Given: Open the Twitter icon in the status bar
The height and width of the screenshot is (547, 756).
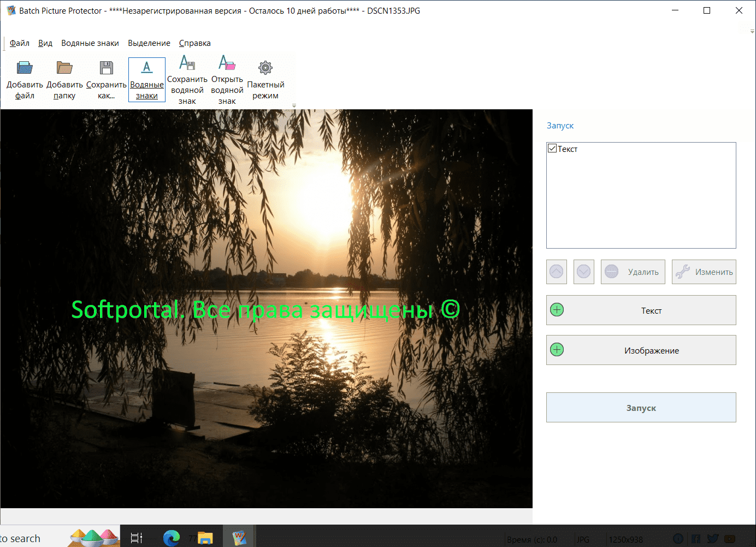Looking at the screenshot, I should [x=713, y=539].
